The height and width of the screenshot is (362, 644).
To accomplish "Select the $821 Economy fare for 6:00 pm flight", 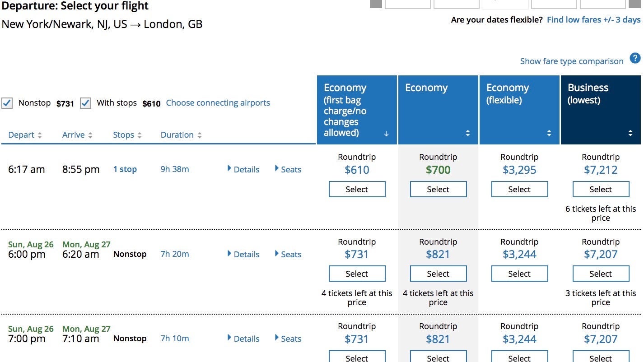I will point(438,274).
